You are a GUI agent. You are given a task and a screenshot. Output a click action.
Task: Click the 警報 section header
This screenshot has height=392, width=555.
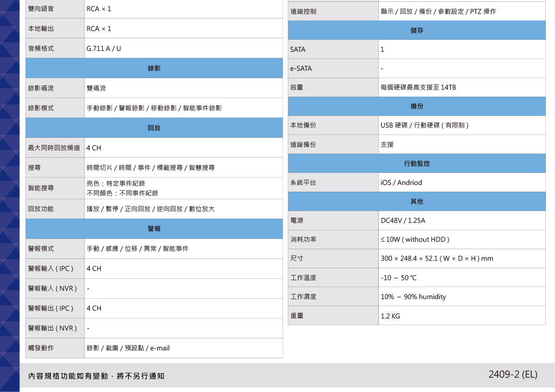pyautogui.click(x=154, y=229)
